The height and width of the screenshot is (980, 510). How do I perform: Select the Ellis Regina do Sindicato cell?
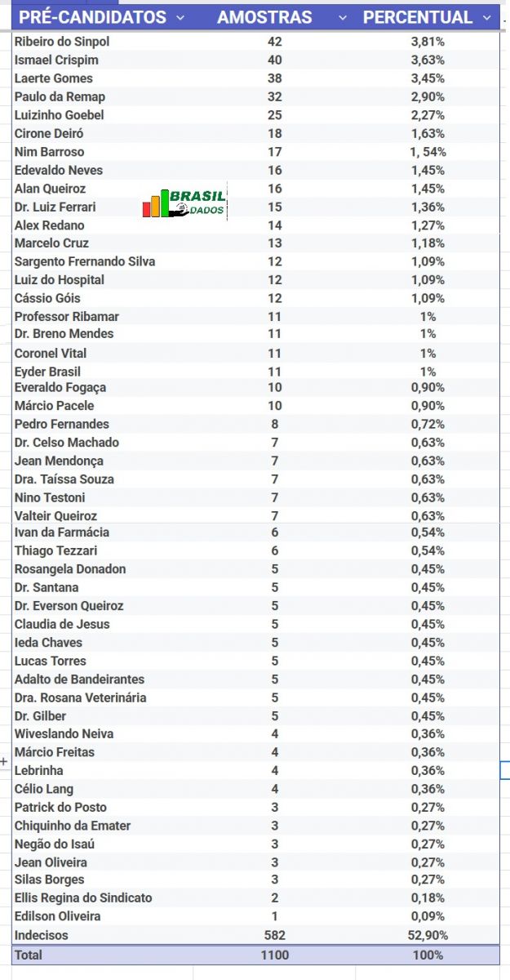coord(83,898)
